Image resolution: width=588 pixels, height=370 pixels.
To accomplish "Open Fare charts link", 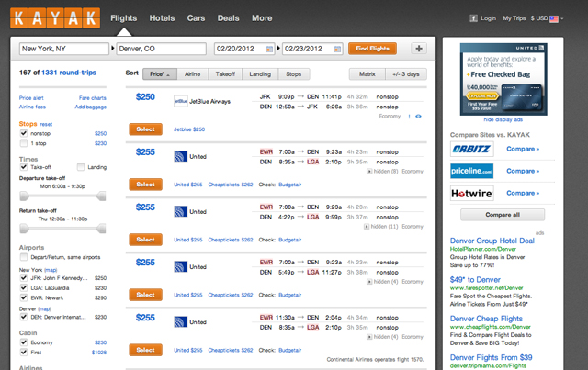I will tap(92, 98).
